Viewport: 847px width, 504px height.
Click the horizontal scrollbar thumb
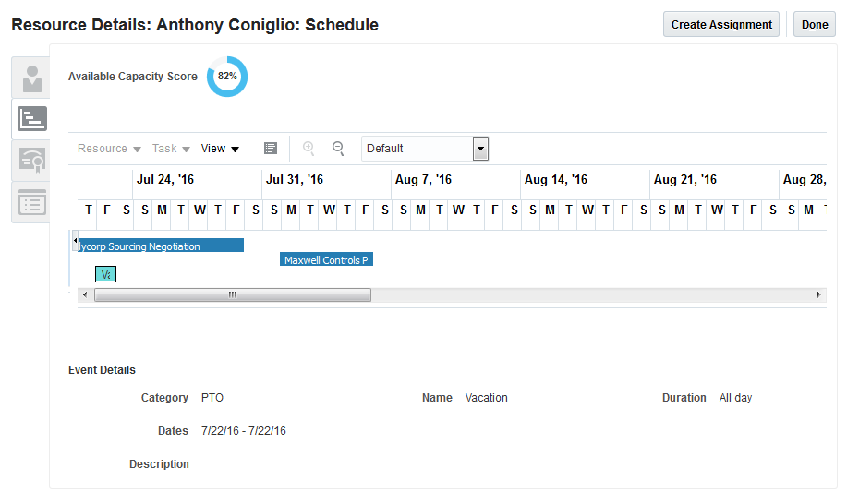point(232,294)
